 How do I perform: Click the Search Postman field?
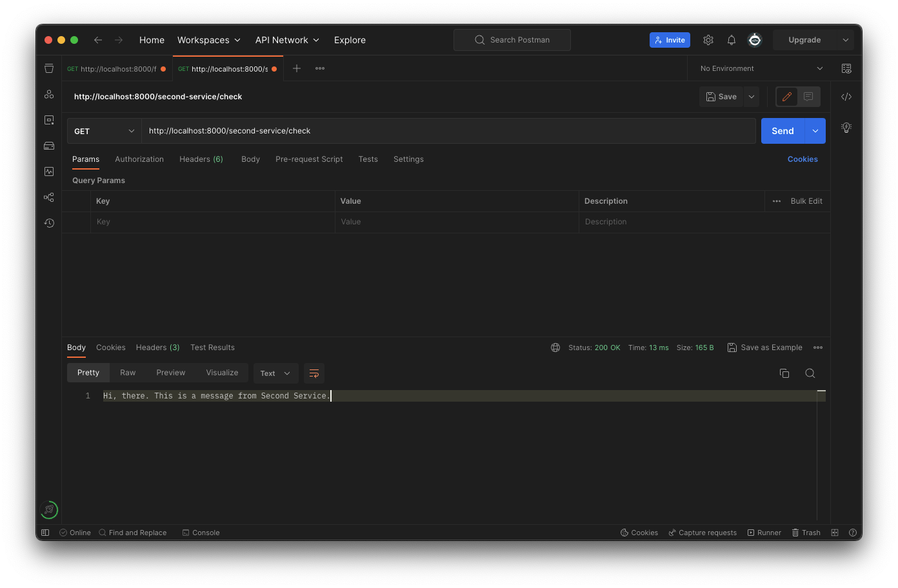tap(512, 40)
